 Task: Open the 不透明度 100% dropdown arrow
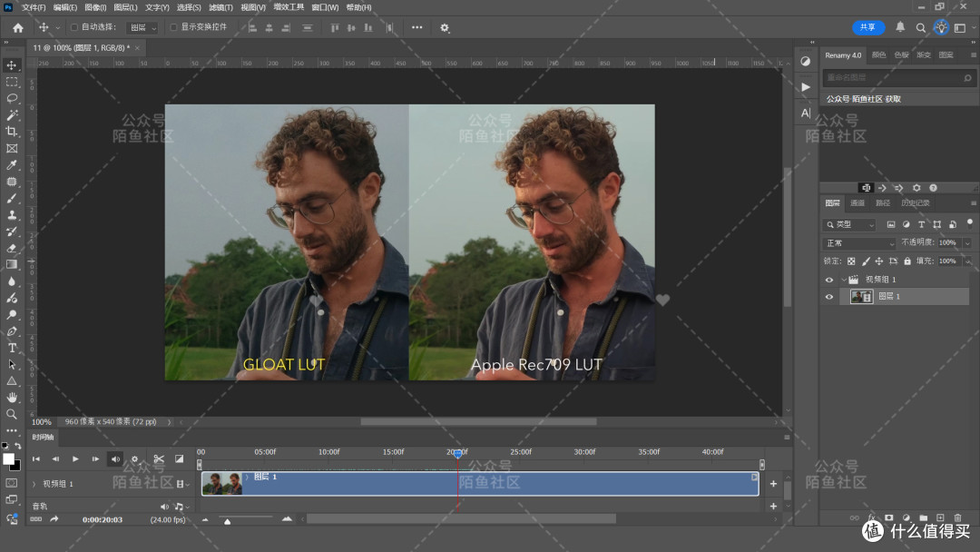(x=967, y=242)
